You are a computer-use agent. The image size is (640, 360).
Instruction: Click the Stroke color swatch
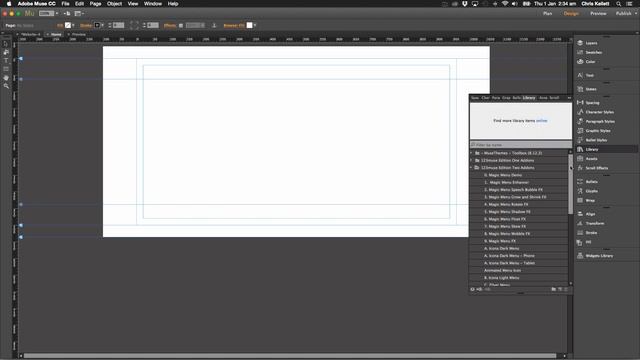[x=97, y=25]
